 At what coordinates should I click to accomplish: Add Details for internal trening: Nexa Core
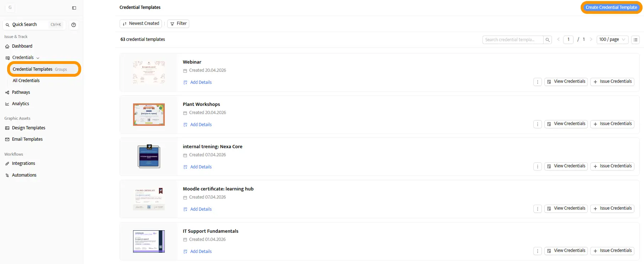[x=197, y=167]
